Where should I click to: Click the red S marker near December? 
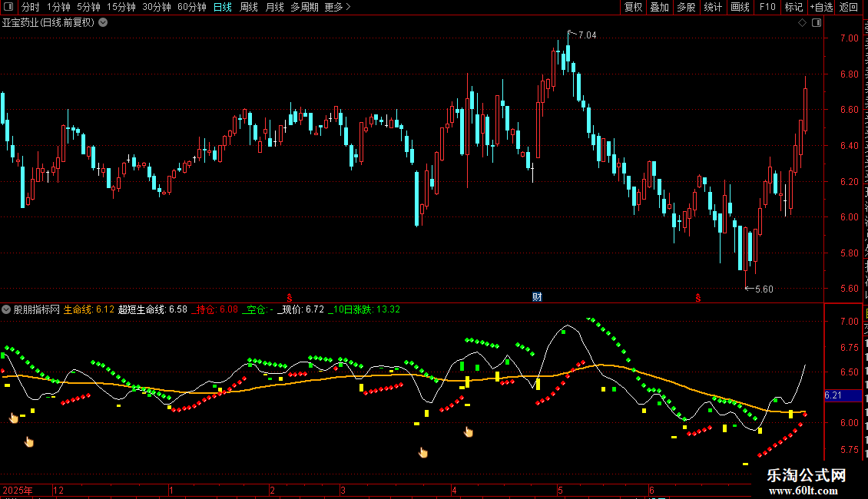tap(290, 298)
